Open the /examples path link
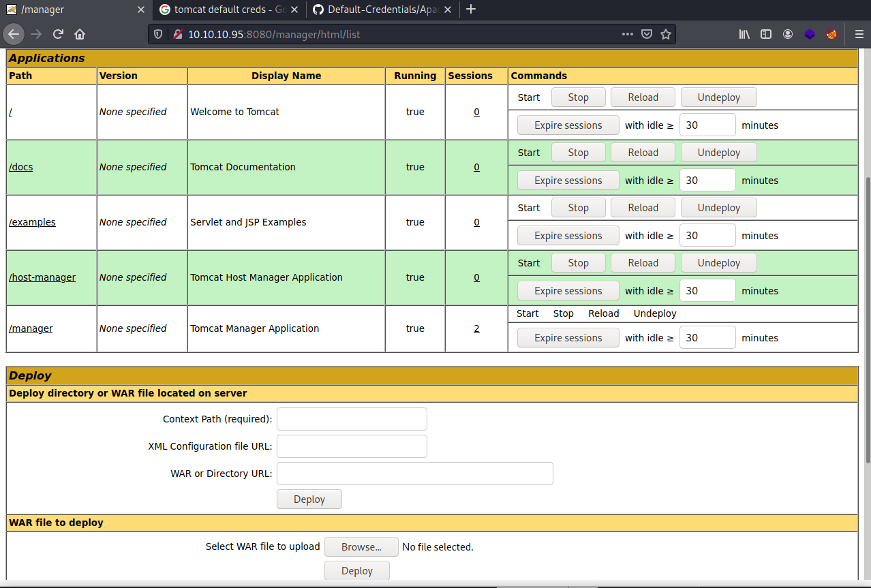871x588 pixels. 32,222
